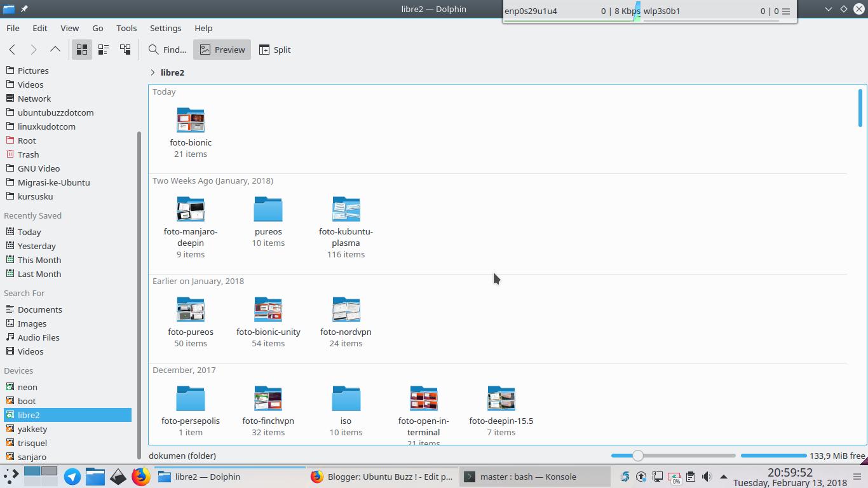Collapse the Today file group

(164, 91)
